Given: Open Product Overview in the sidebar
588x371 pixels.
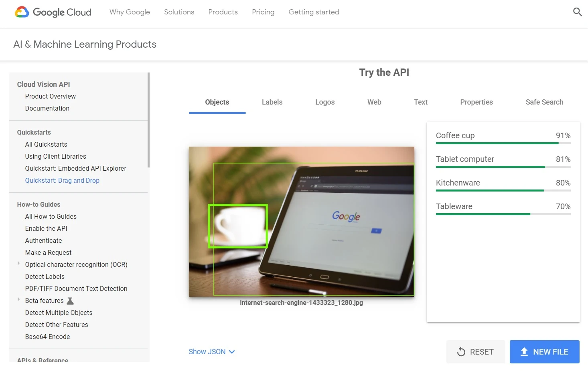Looking at the screenshot, I should click(x=50, y=96).
